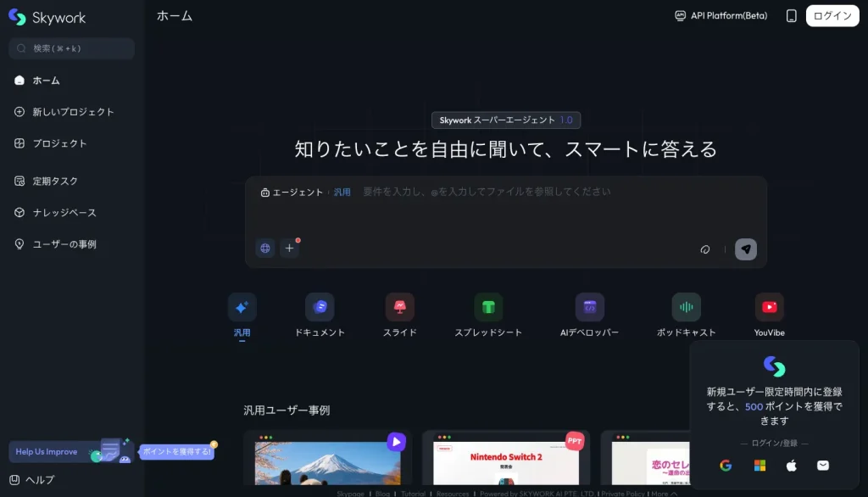The width and height of the screenshot is (868, 497).
Task: Open the API Platform(Beta) link
Action: click(x=721, y=16)
